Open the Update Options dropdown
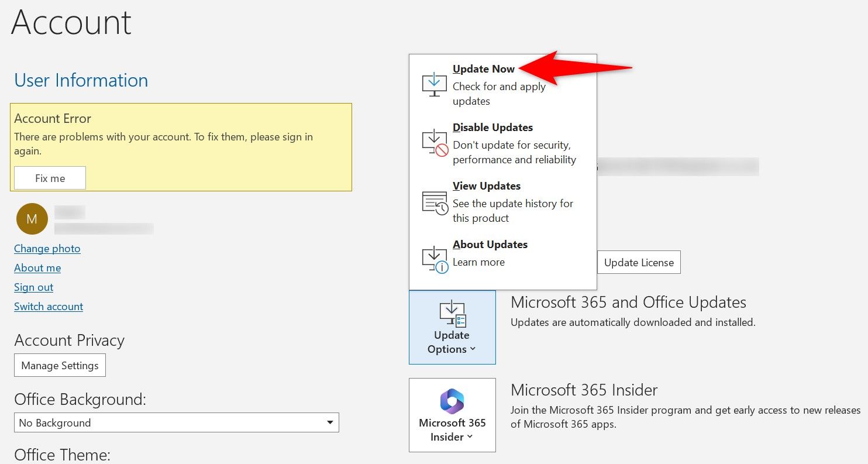Screen dimensions: 868x464 [451, 342]
